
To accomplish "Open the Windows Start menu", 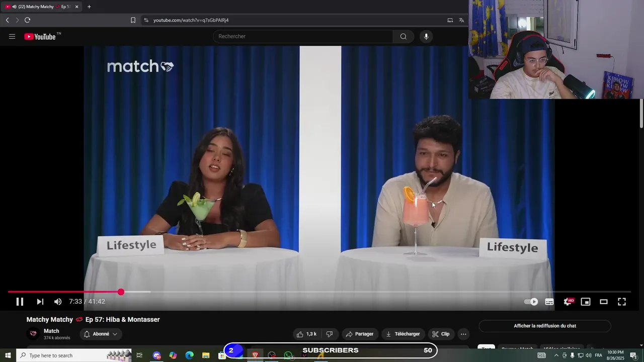I will click(x=8, y=355).
